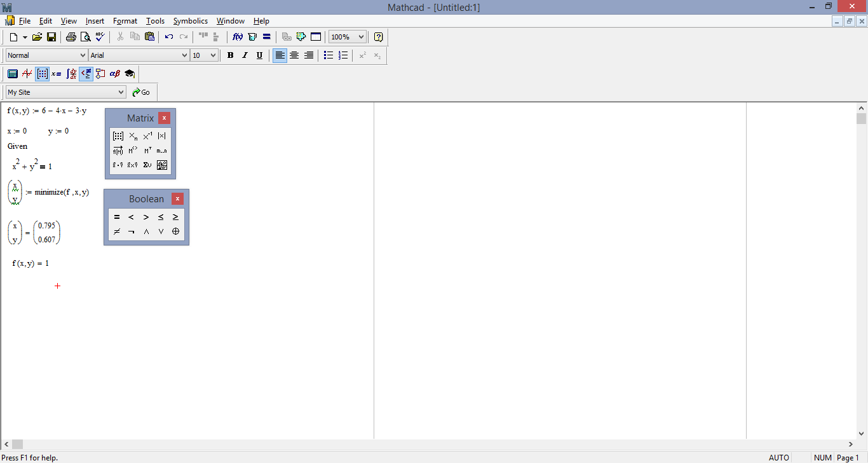Image resolution: width=868 pixels, height=463 pixels.
Task: Open the Format menu
Action: [x=125, y=21]
